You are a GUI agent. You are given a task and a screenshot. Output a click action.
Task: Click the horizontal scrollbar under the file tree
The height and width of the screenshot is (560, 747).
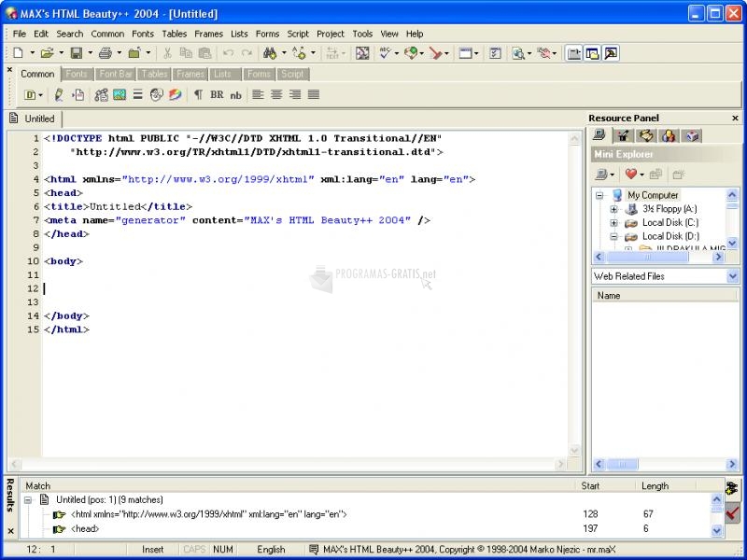click(x=648, y=256)
